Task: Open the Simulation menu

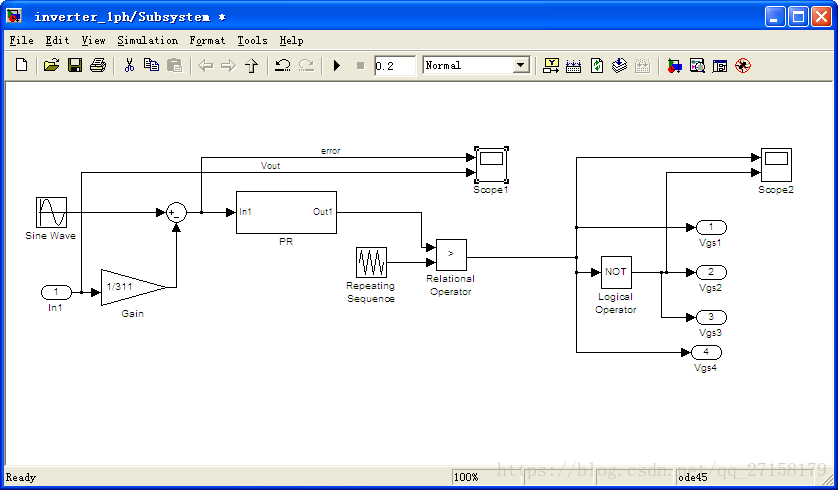Action: [148, 41]
